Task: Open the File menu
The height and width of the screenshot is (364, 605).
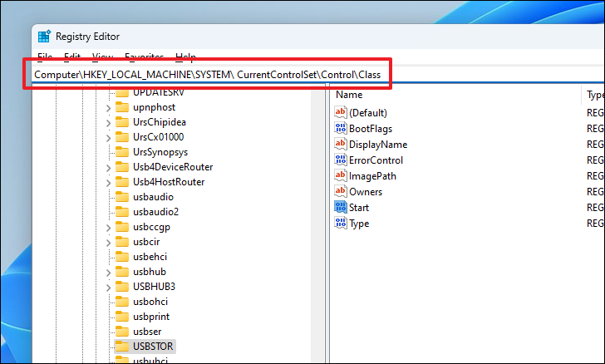Action: [x=45, y=57]
